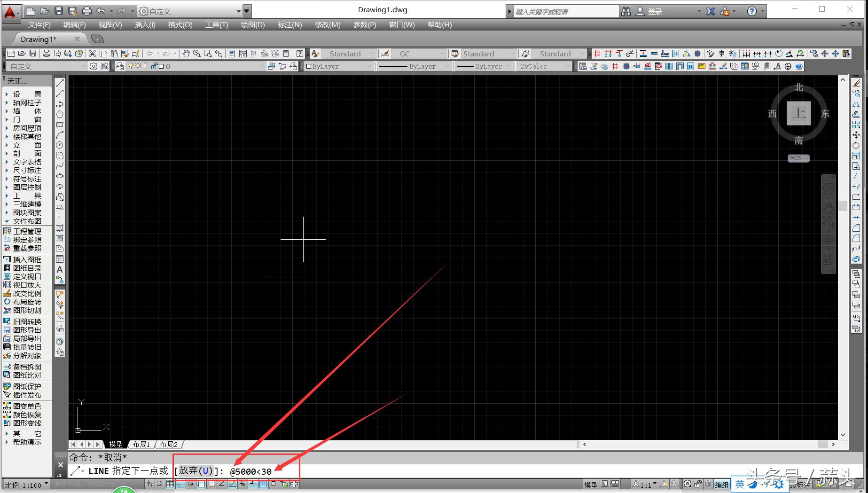Open the ByColor plot style dropdown
This screenshot has width=868, height=493.
[567, 66]
